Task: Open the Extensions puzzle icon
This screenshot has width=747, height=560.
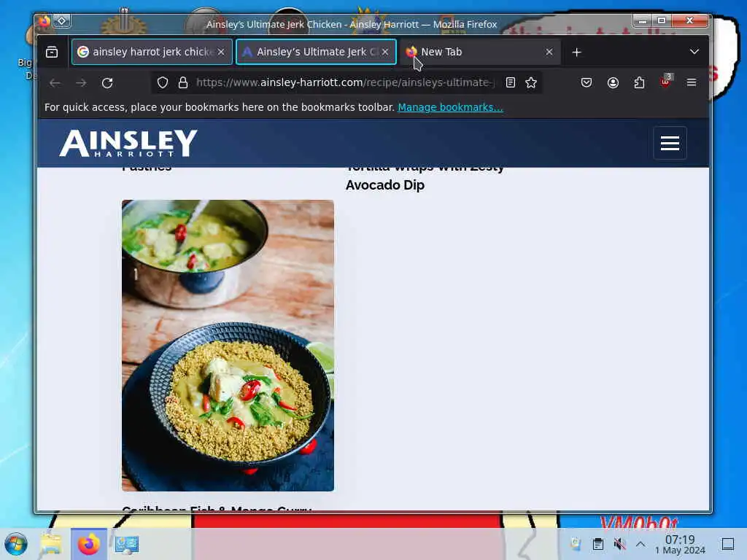Action: tap(639, 83)
